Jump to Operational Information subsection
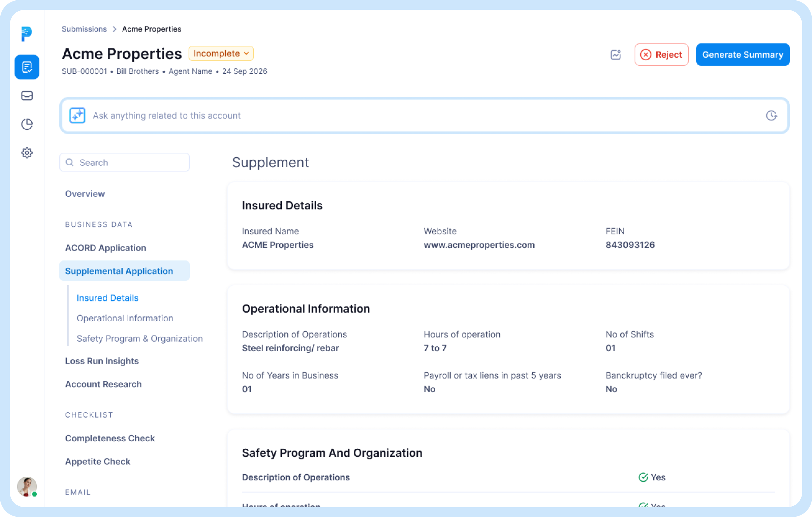The height and width of the screenshot is (517, 812). (125, 318)
